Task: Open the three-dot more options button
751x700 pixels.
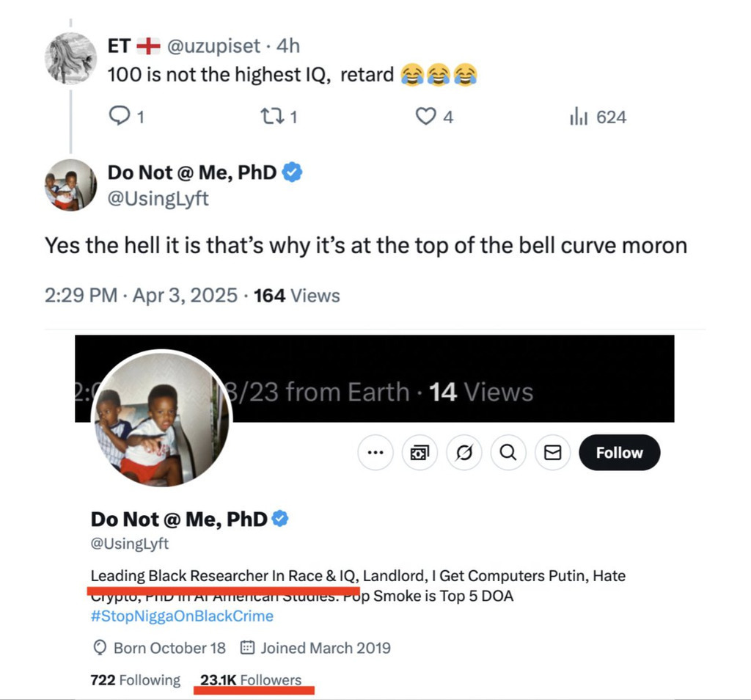Action: pyautogui.click(x=375, y=453)
